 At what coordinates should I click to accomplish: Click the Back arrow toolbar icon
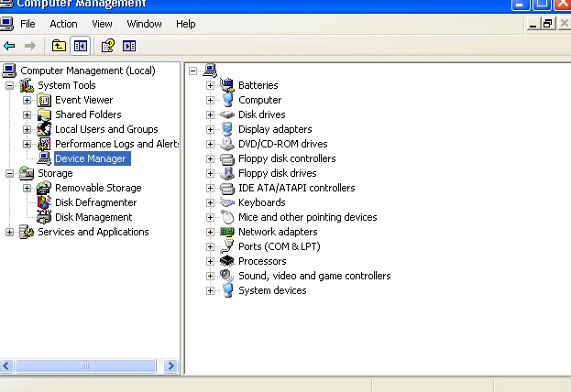pyautogui.click(x=9, y=46)
